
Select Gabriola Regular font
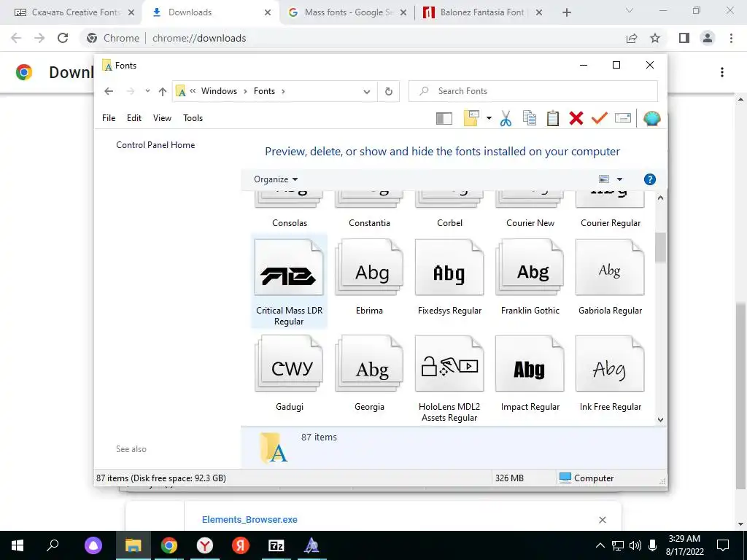(611, 278)
